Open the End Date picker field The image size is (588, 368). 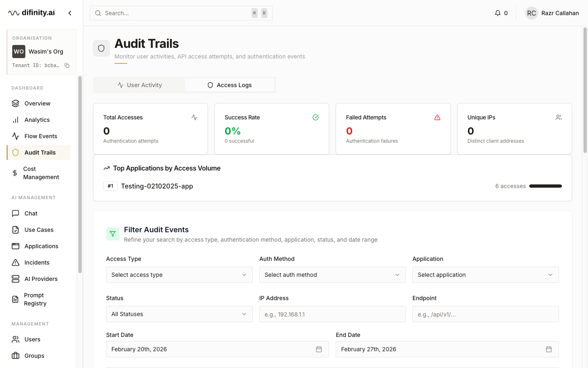click(447, 349)
